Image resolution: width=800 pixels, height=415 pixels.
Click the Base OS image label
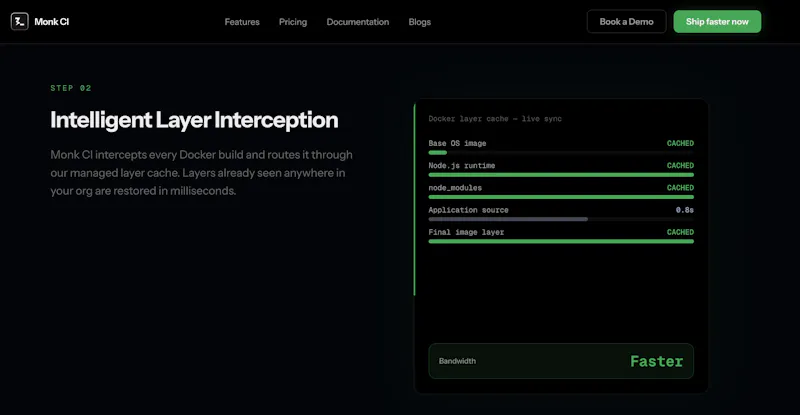click(457, 143)
